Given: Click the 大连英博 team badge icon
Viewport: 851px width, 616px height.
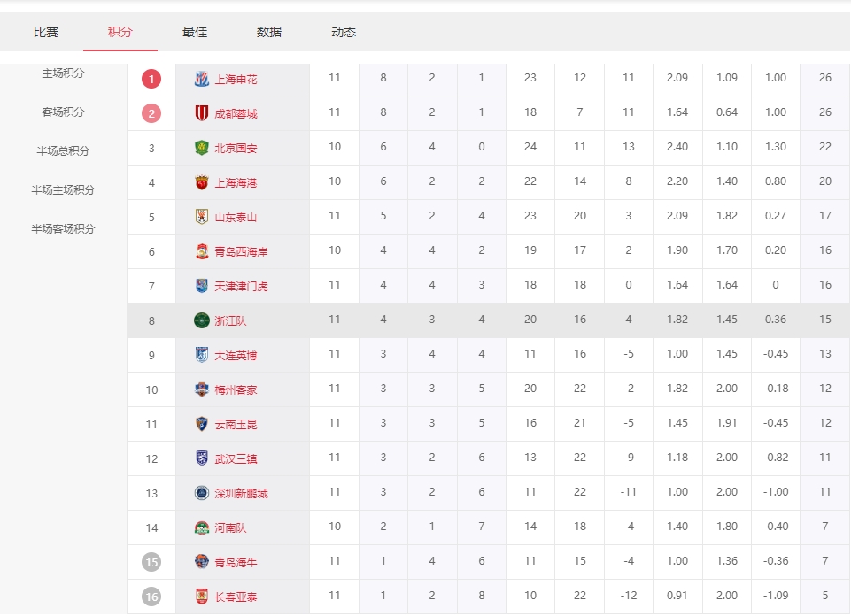Looking at the screenshot, I should click(x=202, y=355).
